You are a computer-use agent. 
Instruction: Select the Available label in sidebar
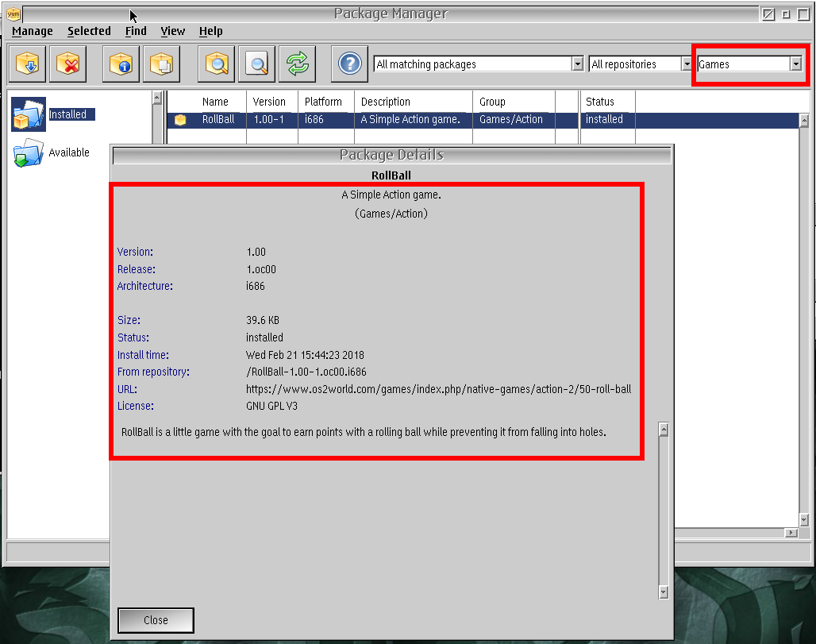click(x=69, y=152)
